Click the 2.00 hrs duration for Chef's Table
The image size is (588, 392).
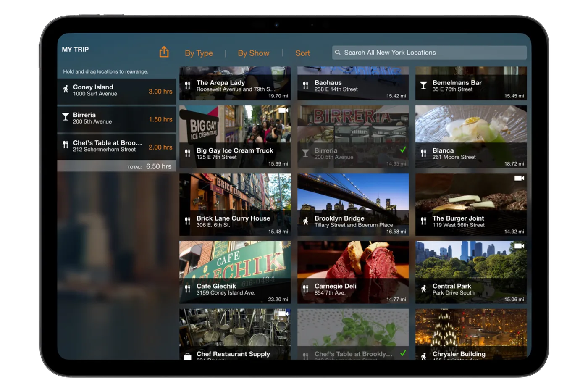[x=160, y=147]
